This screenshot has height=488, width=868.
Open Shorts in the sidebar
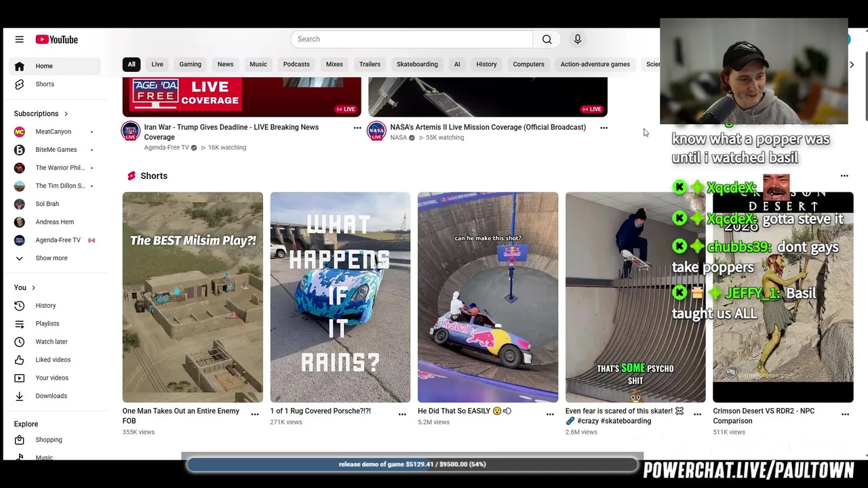pyautogui.click(x=56, y=84)
